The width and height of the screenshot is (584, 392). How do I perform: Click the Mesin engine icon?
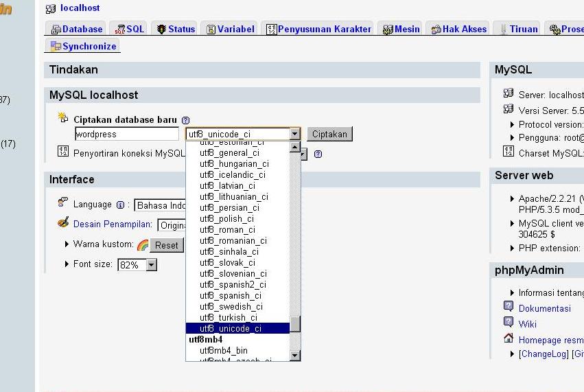pyautogui.click(x=388, y=30)
